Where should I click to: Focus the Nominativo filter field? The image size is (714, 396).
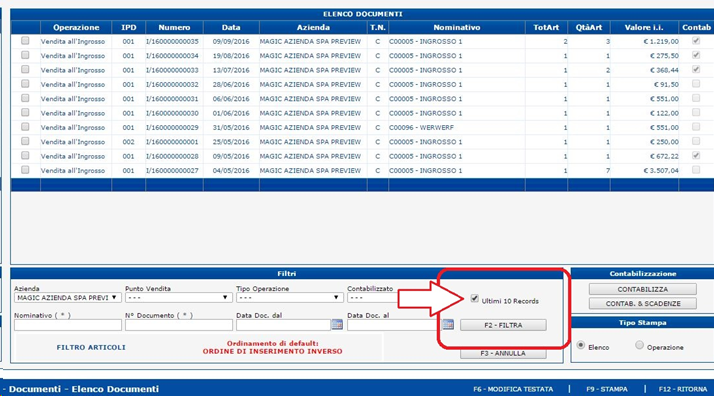[x=68, y=325]
